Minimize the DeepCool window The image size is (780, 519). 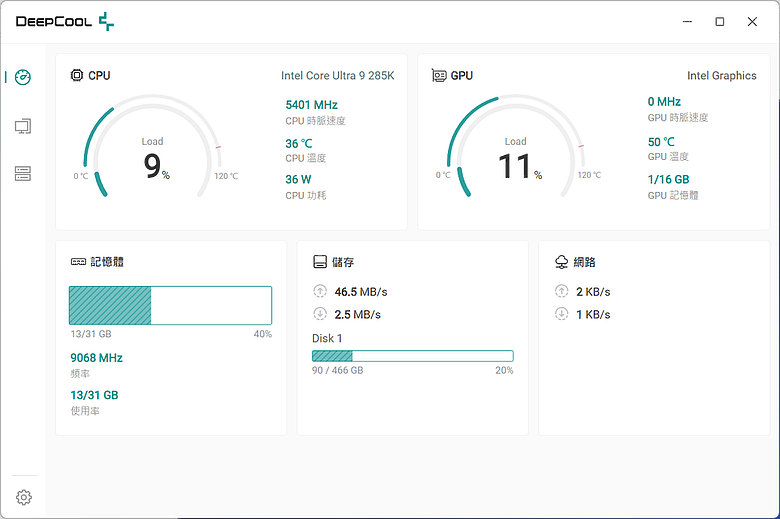pyautogui.click(x=687, y=21)
